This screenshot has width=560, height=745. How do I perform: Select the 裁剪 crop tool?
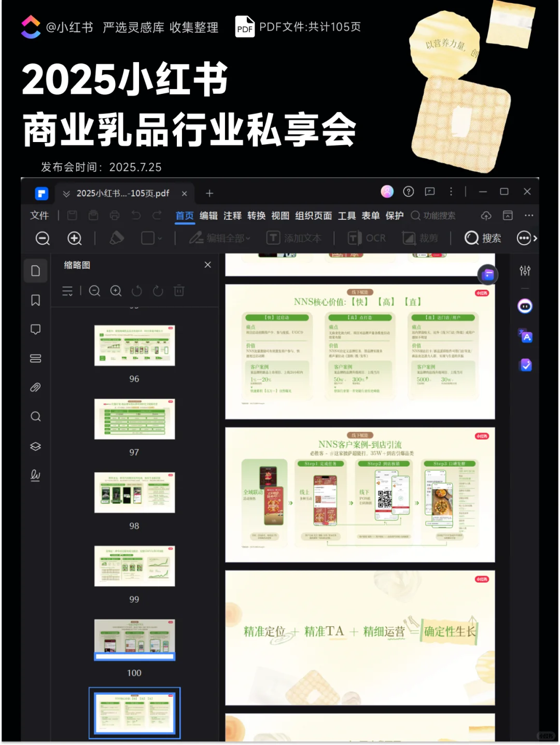point(421,238)
